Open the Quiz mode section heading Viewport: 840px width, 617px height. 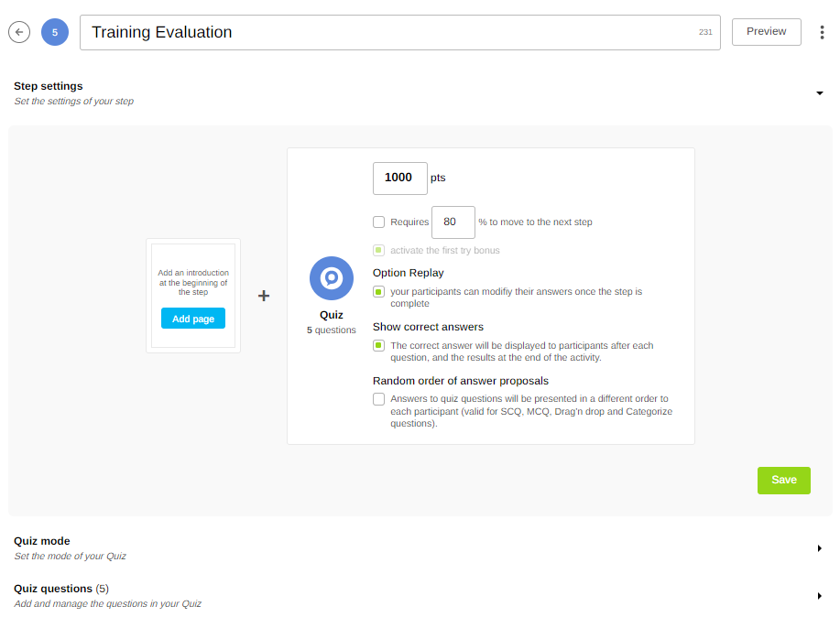pyautogui.click(x=42, y=541)
